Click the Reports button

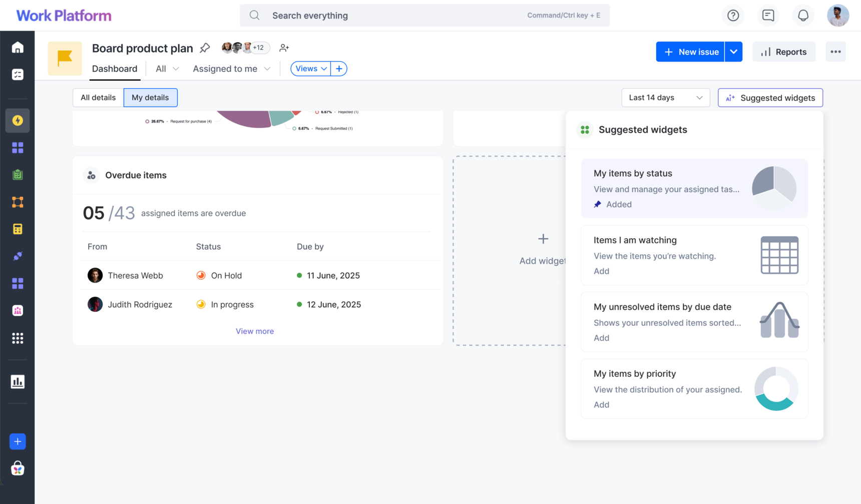[x=783, y=52]
